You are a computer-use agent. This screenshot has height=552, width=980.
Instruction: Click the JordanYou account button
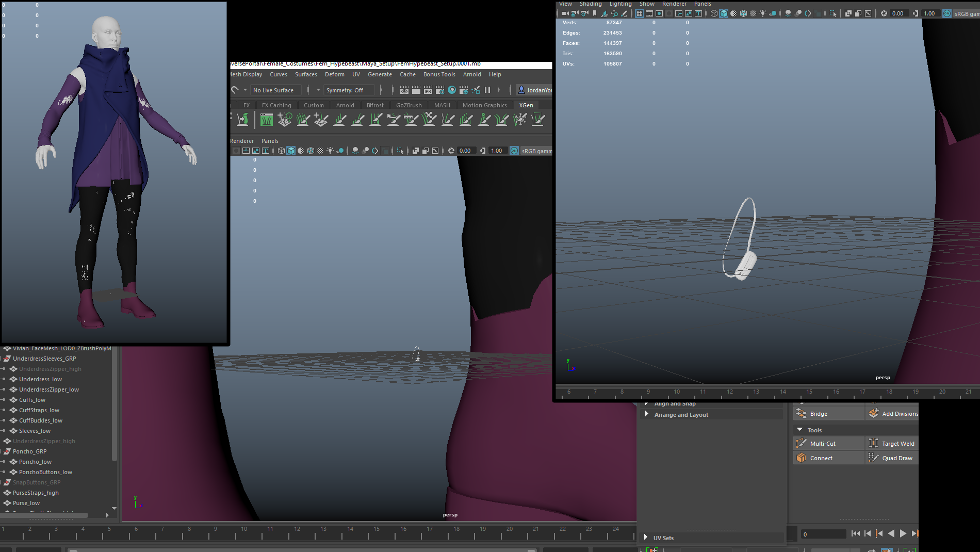[x=534, y=90]
